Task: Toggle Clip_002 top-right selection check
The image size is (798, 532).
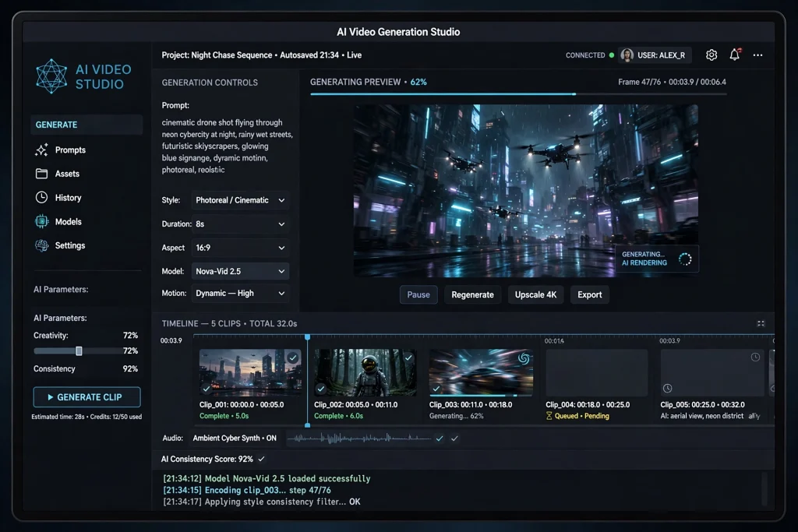Action: [408, 358]
